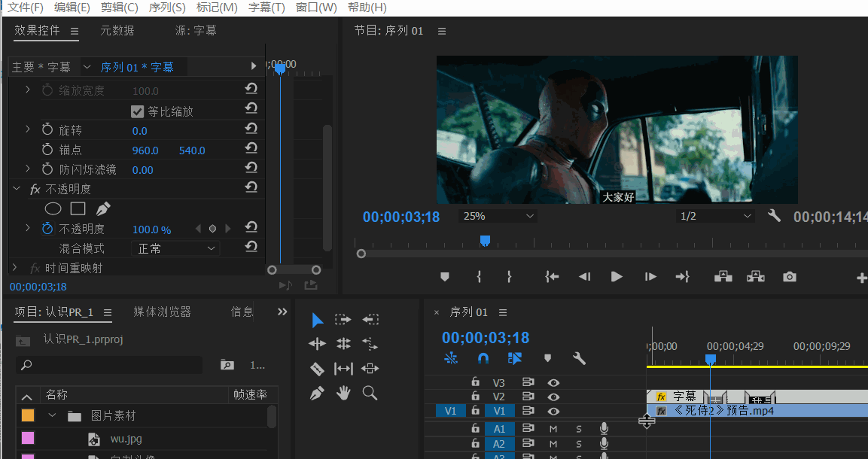Collapse the 图片素材 folder
The height and width of the screenshot is (459, 868).
click(52, 415)
